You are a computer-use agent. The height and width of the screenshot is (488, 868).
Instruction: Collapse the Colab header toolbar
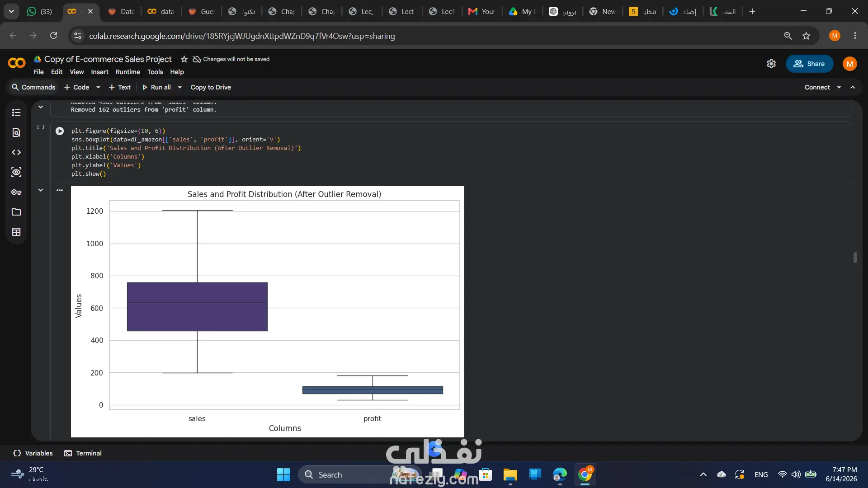click(853, 87)
